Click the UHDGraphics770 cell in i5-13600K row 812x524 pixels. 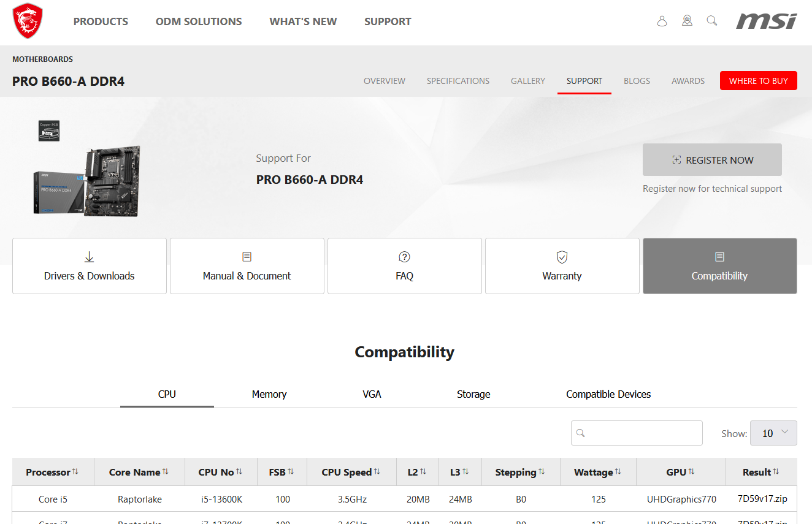click(x=681, y=499)
